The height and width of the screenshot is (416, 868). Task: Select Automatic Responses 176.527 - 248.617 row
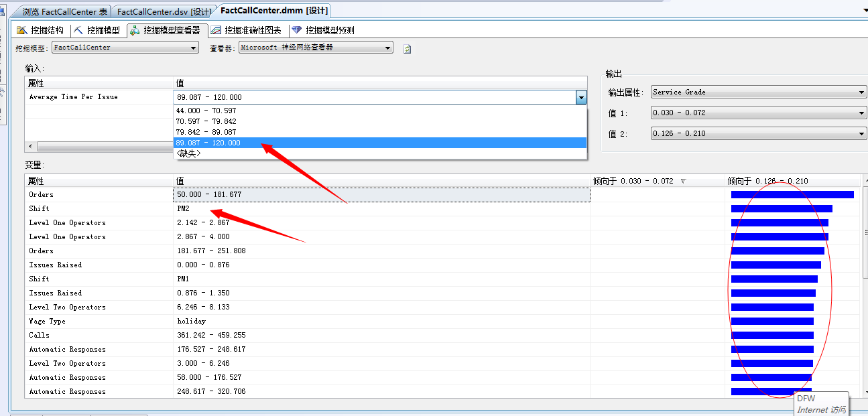442,349
